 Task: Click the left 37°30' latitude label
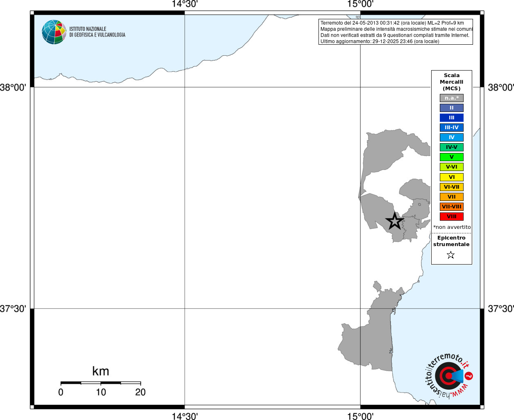(13, 308)
